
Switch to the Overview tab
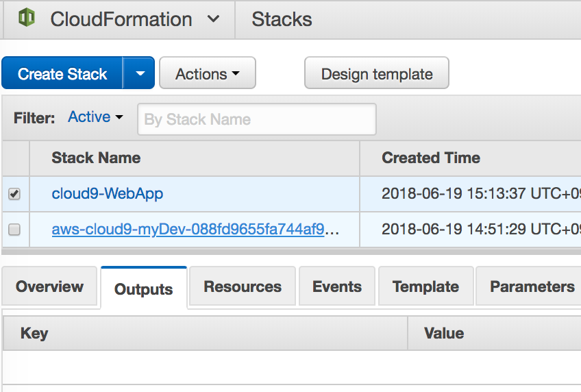(x=49, y=286)
